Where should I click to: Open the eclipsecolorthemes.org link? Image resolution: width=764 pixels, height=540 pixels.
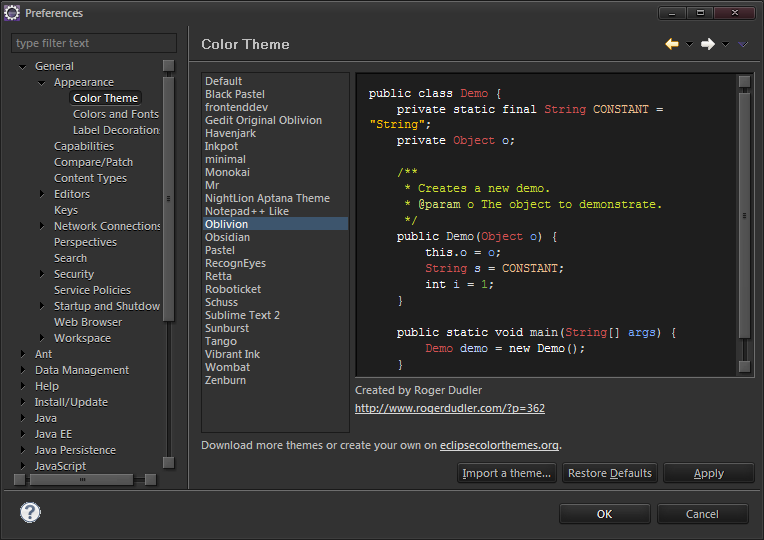tap(499, 445)
